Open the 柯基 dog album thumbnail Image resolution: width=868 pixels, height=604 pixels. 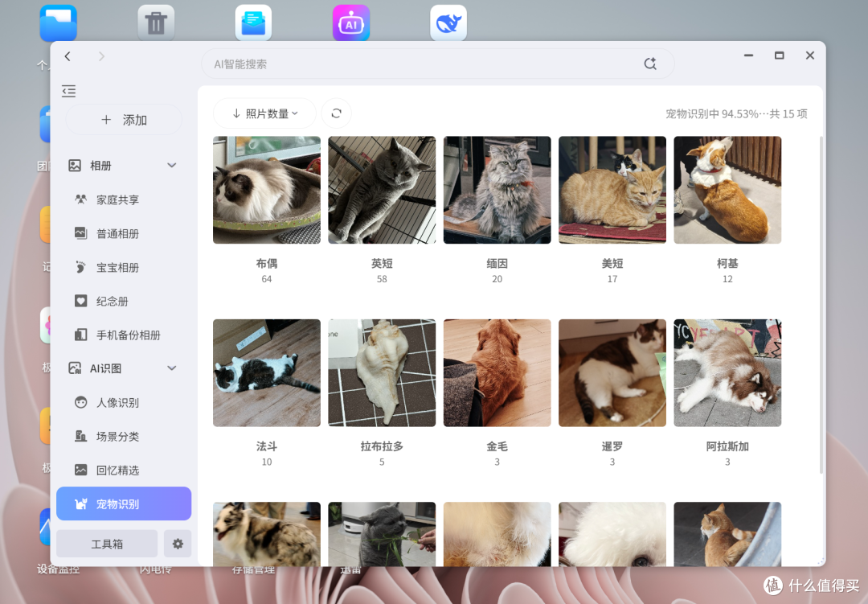[727, 190]
